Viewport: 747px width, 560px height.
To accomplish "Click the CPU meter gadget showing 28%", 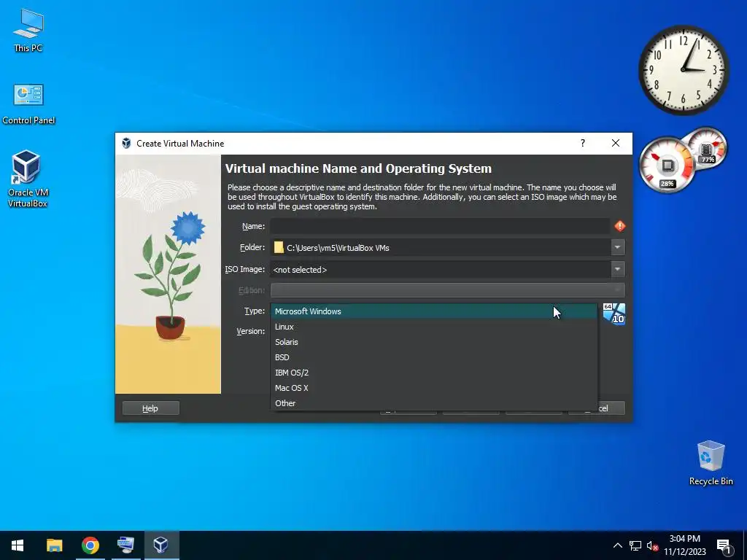I will (667, 166).
